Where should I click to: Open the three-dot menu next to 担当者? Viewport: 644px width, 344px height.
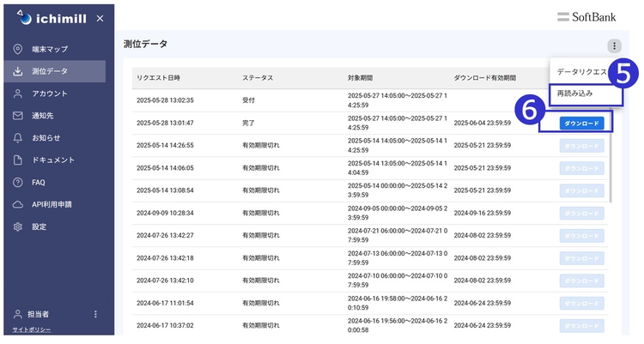click(95, 315)
